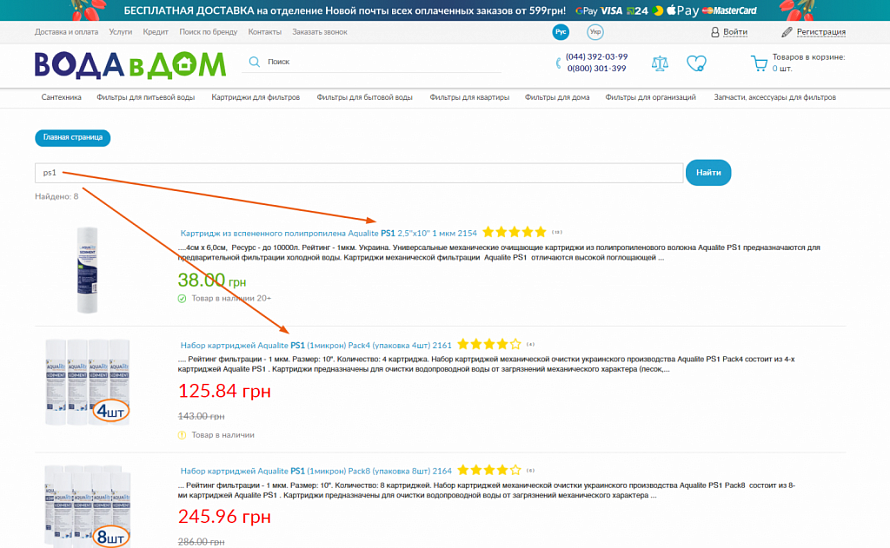The image size is (890, 548).
Task: Open Фильтры для питьевой воды menu
Action: point(146,97)
